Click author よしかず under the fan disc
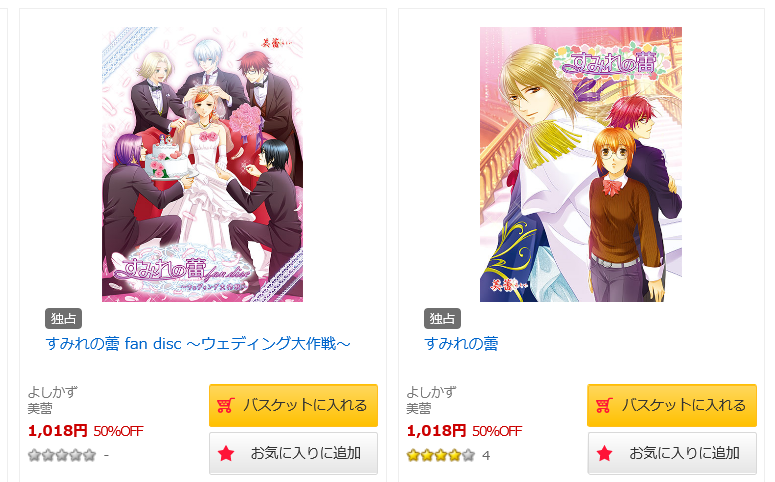Viewport: 775px width, 482px height. tap(52, 392)
